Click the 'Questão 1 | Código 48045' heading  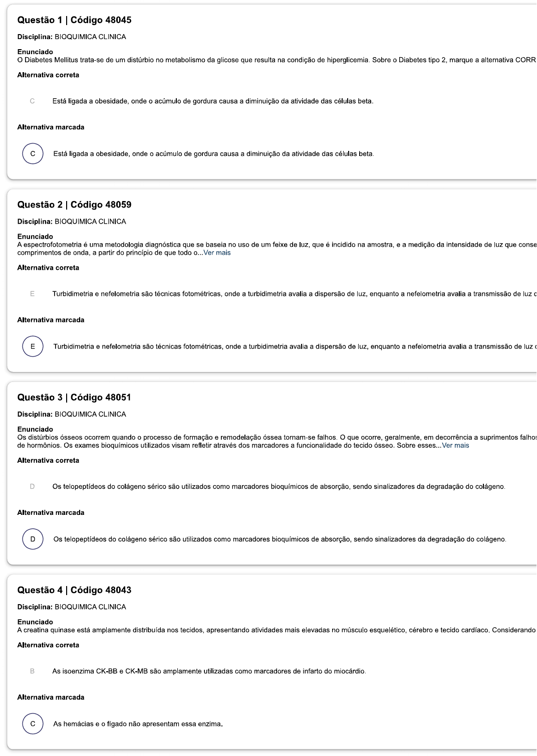tap(74, 20)
